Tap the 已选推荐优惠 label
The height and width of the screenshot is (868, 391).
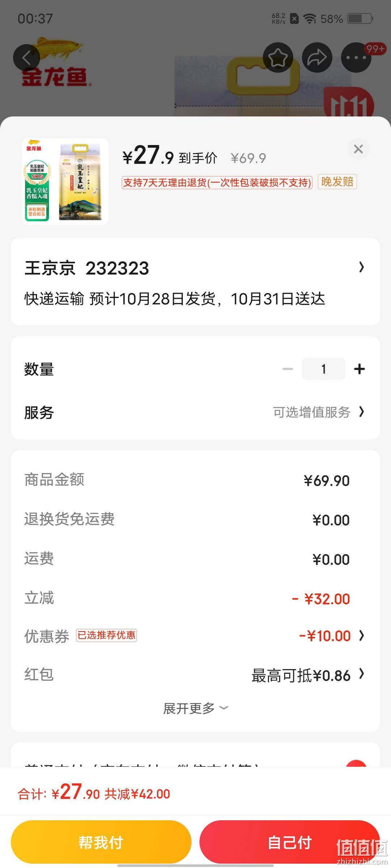click(106, 635)
